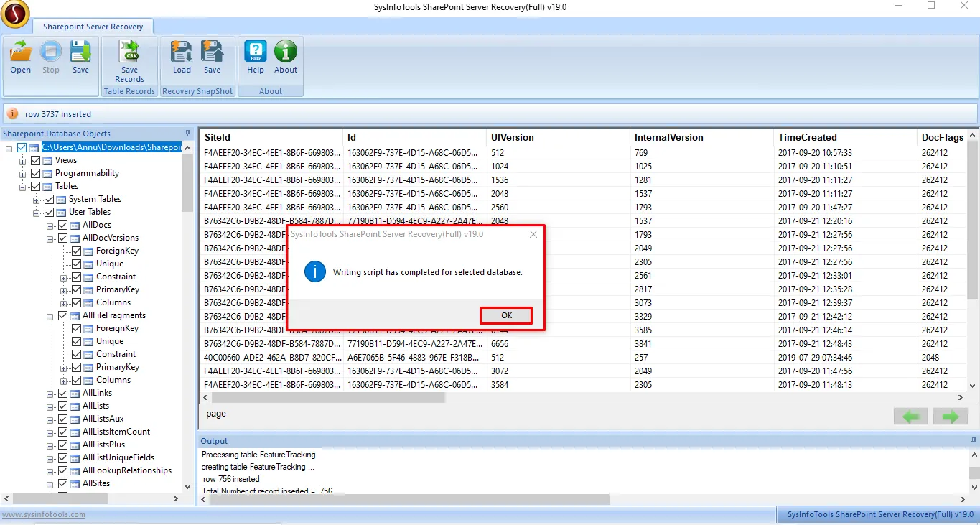Go to next page with green right arrow
Image resolution: width=980 pixels, height=525 pixels.
951,417
